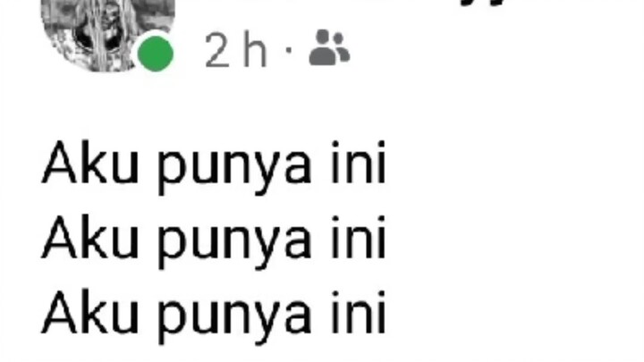The image size is (644, 362).
Task: Click the word "Aku" in the first line
Action: coord(90,162)
